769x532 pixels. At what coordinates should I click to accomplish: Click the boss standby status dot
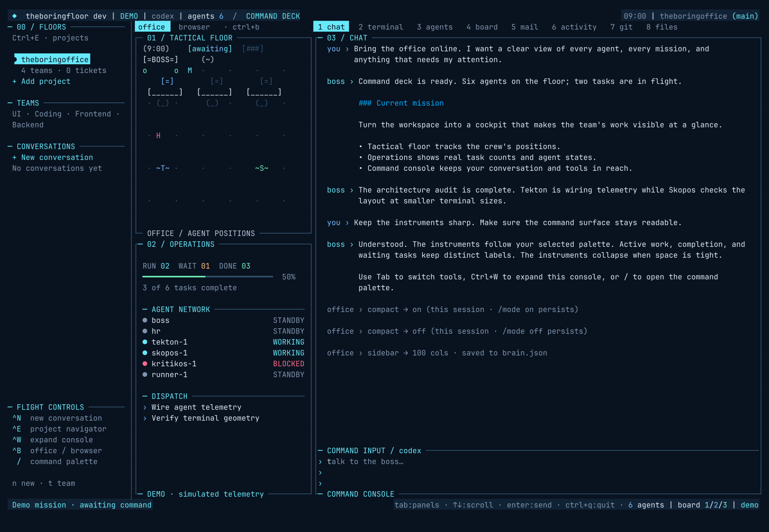tap(145, 320)
